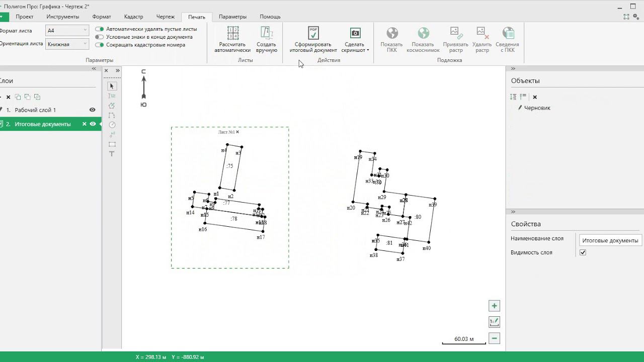Viewport: 644px width, 362px height.
Task: Click the fit-to-screen frame icon in the title area
Action: [626, 16]
